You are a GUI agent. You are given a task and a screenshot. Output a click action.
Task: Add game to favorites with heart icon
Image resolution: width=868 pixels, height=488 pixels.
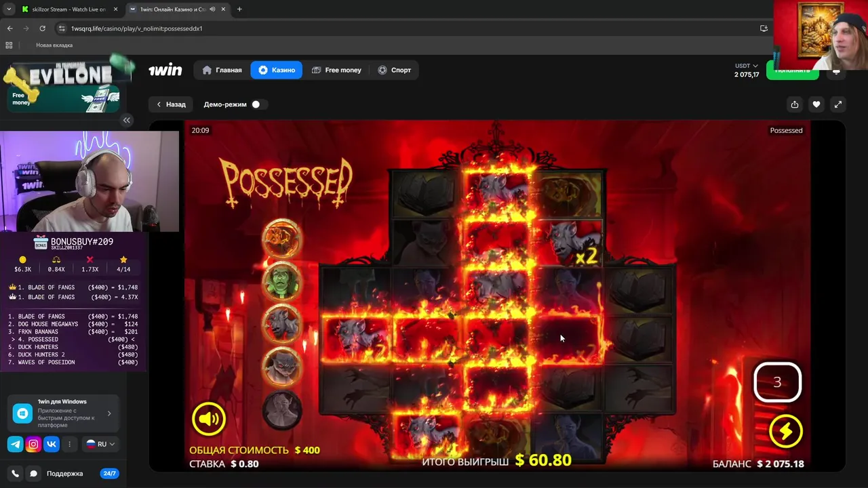[x=816, y=104]
